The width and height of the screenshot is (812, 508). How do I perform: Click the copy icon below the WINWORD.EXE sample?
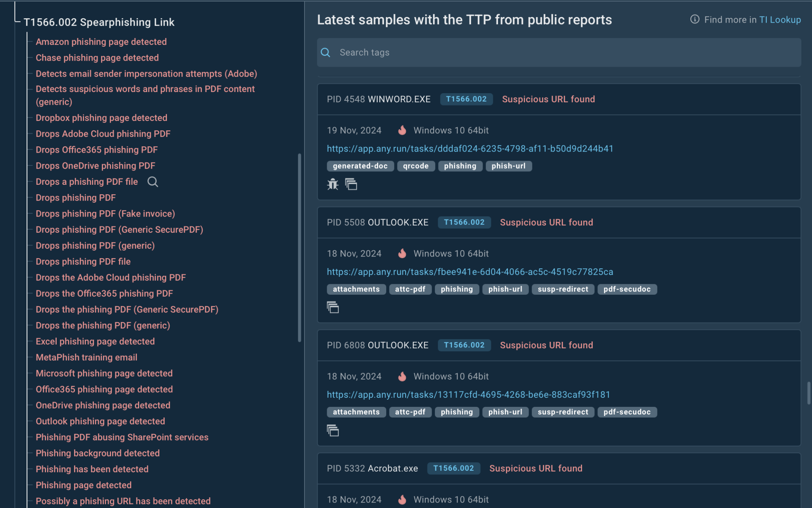[350, 184]
